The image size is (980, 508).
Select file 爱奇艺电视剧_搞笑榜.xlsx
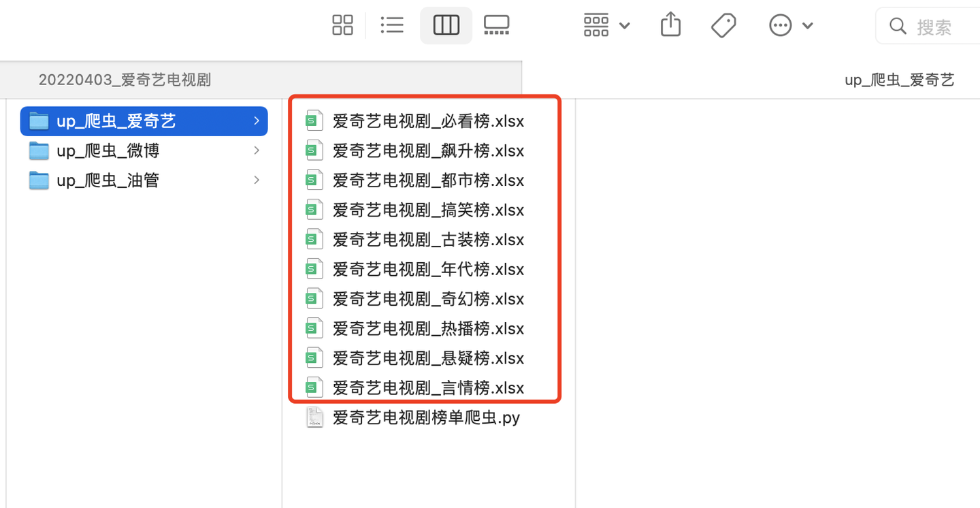pos(428,210)
